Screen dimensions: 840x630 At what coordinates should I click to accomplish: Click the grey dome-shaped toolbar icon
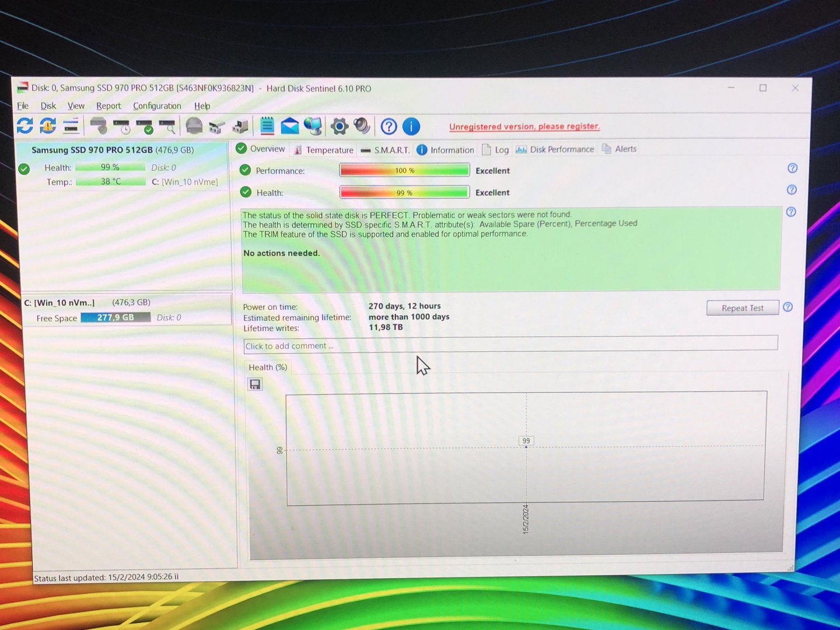point(194,126)
